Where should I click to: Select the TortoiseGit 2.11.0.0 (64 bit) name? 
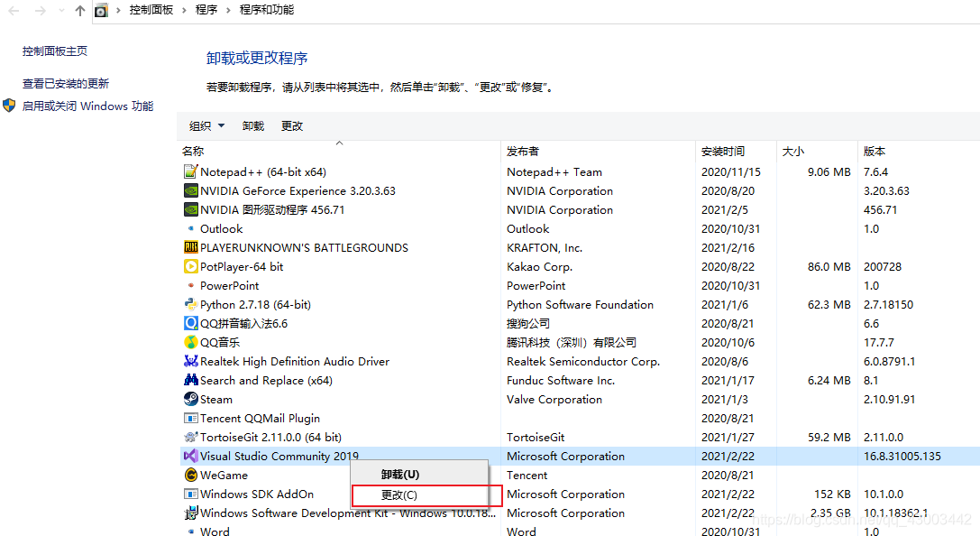[x=270, y=437]
